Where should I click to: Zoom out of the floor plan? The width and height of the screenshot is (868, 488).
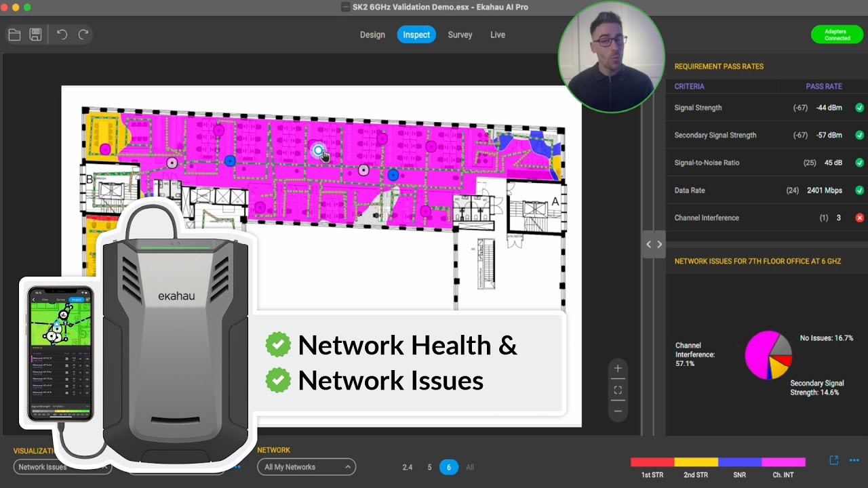(618, 411)
